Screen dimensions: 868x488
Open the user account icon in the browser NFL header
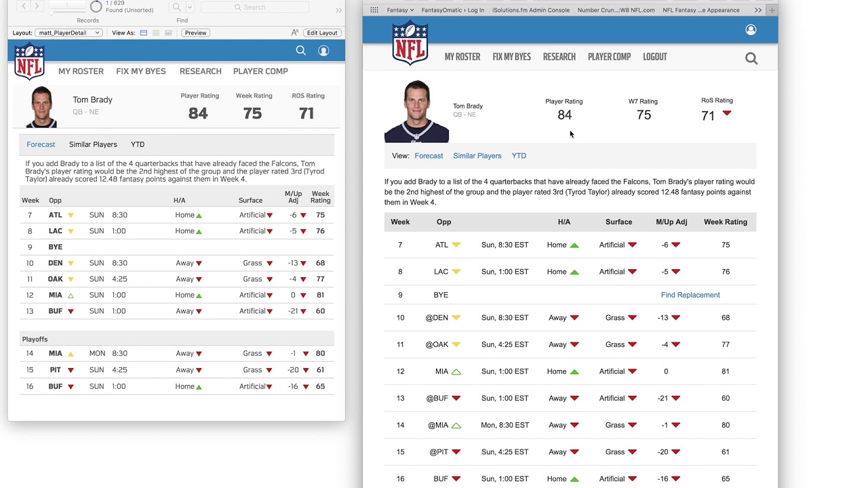point(751,30)
